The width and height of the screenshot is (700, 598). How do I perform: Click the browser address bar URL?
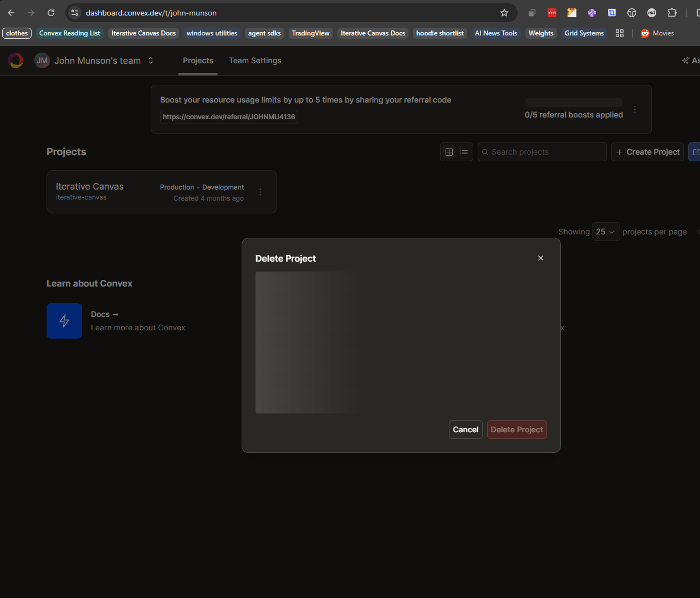coord(151,13)
